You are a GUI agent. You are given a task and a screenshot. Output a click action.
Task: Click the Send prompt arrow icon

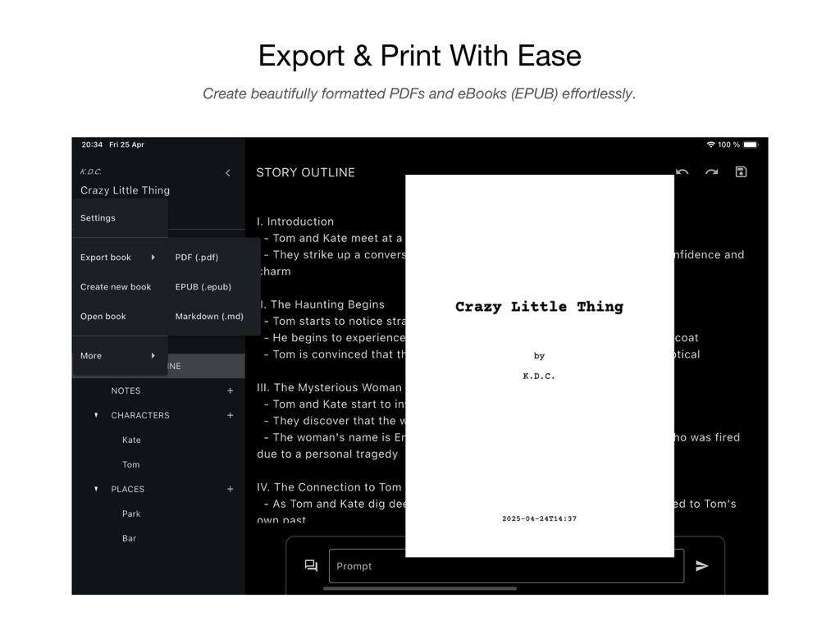click(x=703, y=566)
